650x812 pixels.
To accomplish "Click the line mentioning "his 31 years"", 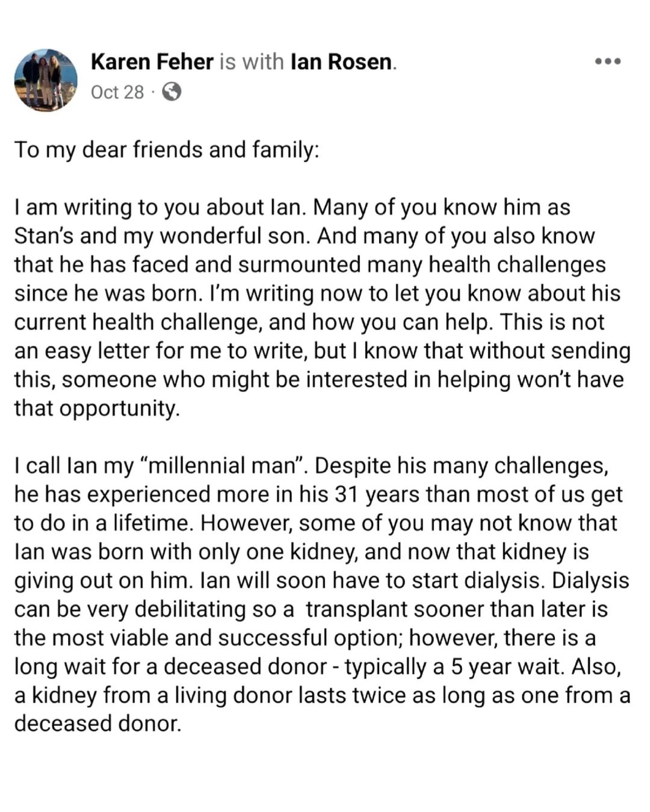I will pyautogui.click(x=318, y=494).
